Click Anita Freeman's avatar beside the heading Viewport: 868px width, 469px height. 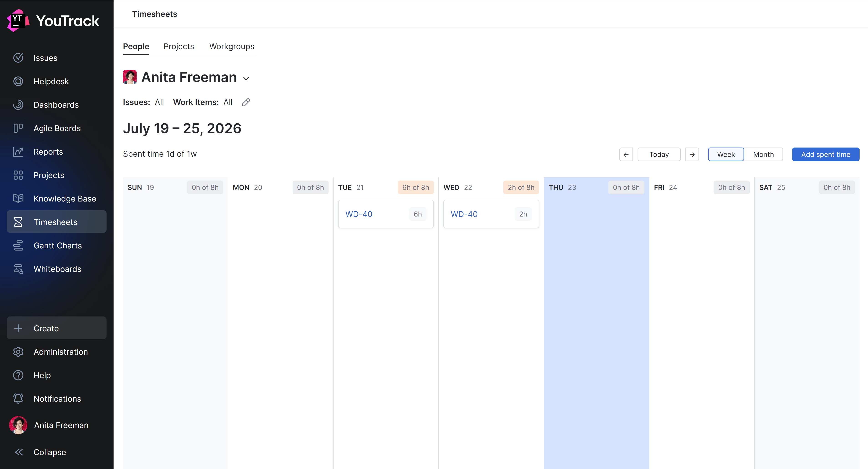coord(130,77)
